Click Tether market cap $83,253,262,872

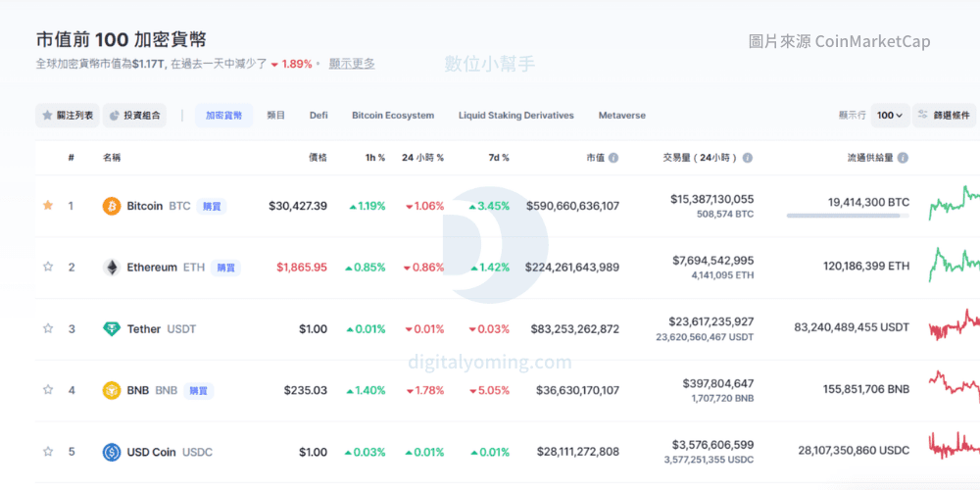[575, 328]
